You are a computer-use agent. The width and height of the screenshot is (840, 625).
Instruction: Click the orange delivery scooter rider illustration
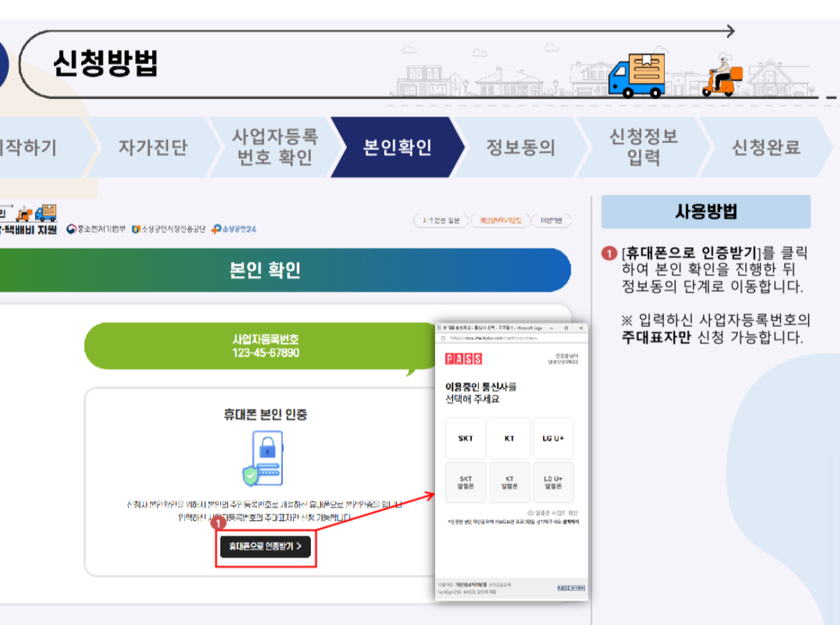click(x=722, y=78)
